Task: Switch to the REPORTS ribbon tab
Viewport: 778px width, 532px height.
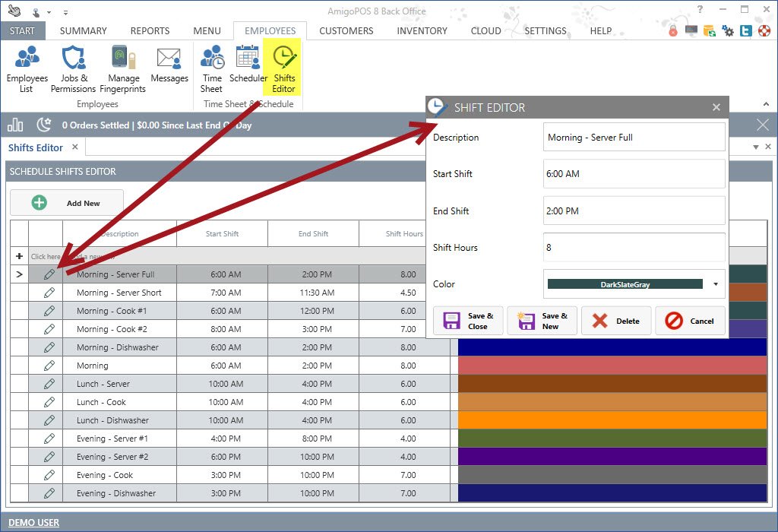Action: point(150,31)
